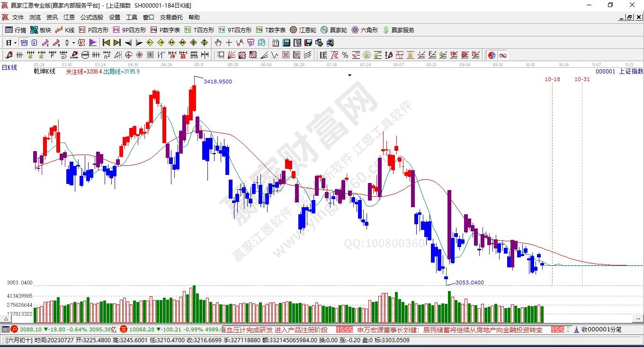This screenshot has height=347, width=644.
Task: Click the small black triangle above chart
Action: point(349,75)
